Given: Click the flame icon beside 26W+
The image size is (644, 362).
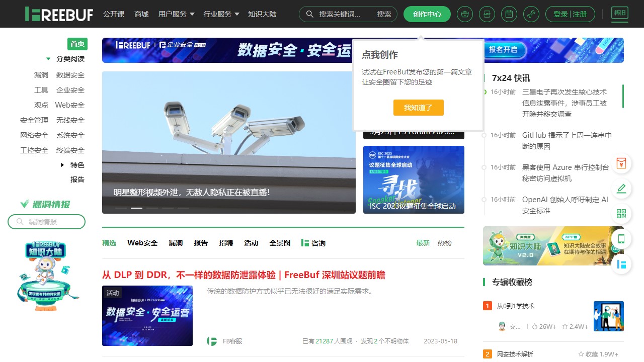Looking at the screenshot, I should coord(535,326).
